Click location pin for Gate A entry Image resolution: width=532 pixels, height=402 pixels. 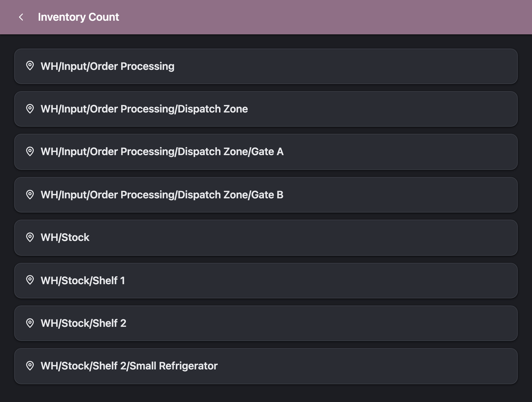coord(30,151)
